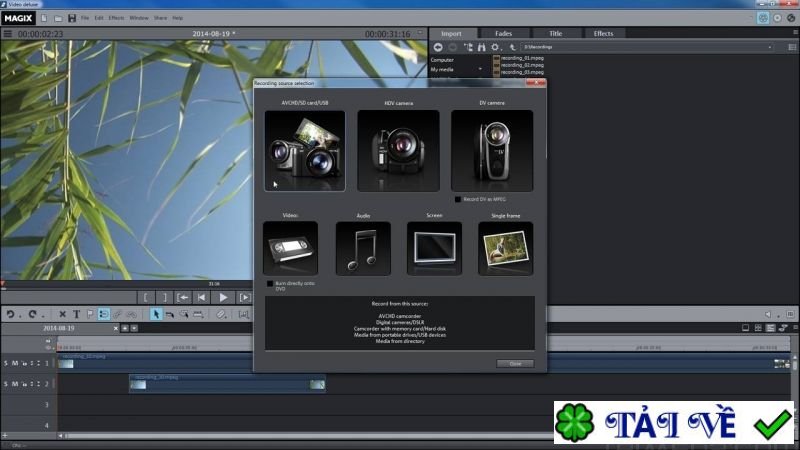Mute track 2 in the timeline

click(15, 384)
